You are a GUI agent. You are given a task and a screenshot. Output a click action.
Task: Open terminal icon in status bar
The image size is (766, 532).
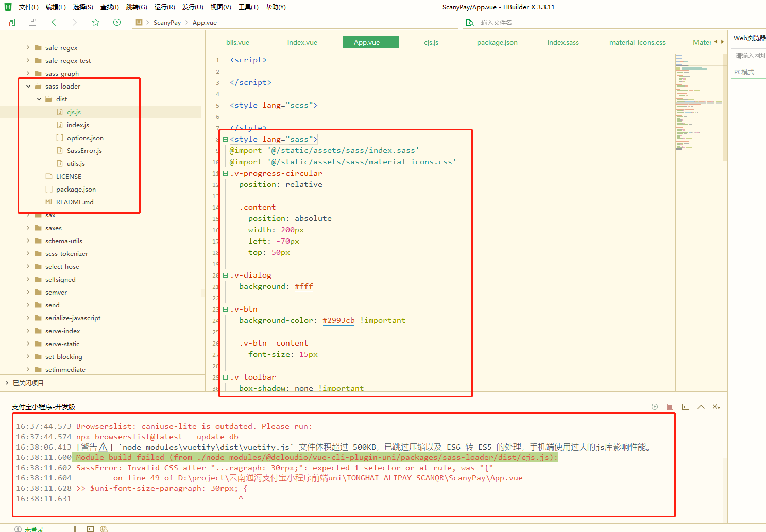coord(91,529)
